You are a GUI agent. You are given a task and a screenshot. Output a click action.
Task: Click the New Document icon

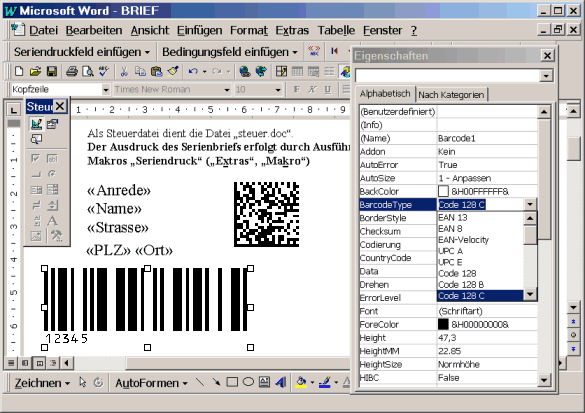click(19, 71)
